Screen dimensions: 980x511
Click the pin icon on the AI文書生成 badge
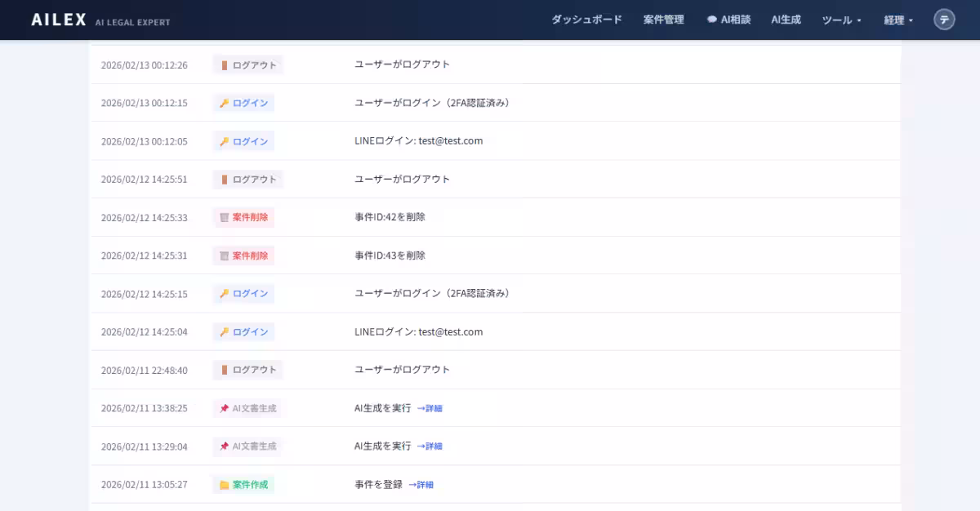coord(224,407)
